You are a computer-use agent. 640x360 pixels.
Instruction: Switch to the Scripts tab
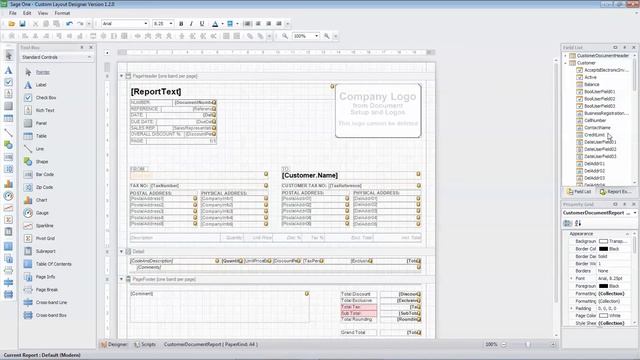tap(144, 344)
